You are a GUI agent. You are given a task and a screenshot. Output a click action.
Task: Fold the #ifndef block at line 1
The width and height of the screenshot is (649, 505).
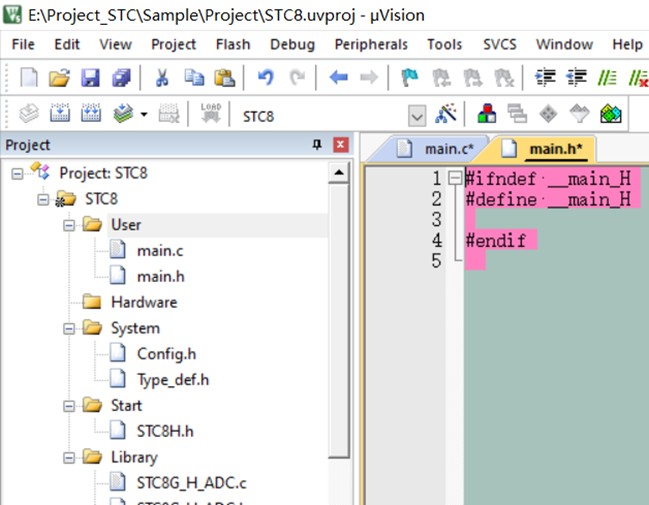[x=455, y=178]
